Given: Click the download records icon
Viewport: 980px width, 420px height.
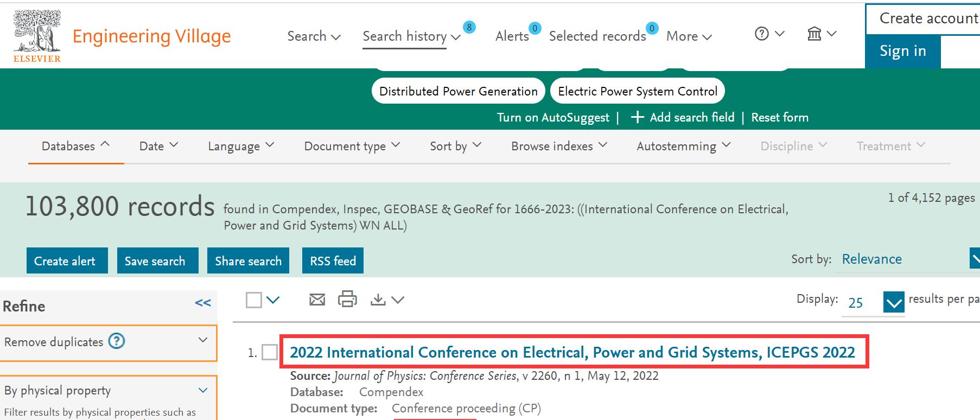Looking at the screenshot, I should (x=378, y=300).
